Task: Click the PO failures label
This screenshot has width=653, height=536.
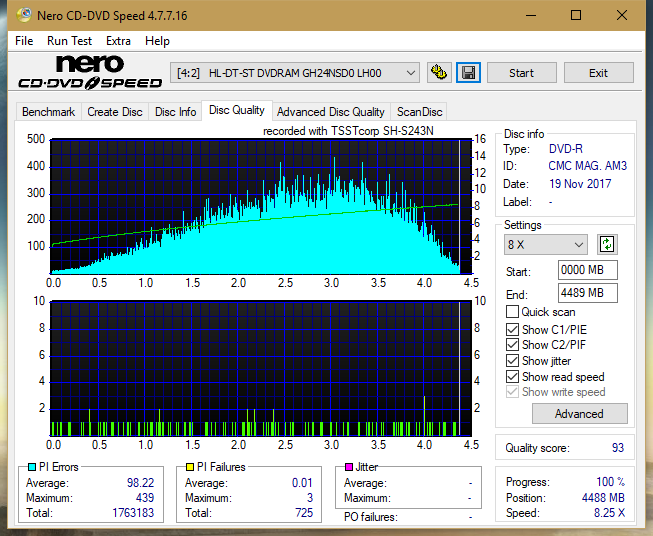Action: pos(371,517)
